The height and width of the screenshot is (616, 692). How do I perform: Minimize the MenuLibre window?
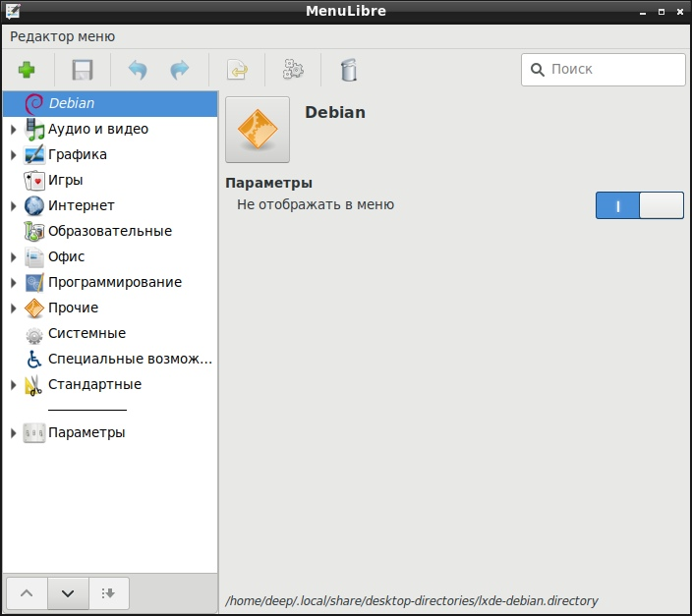[643, 12]
